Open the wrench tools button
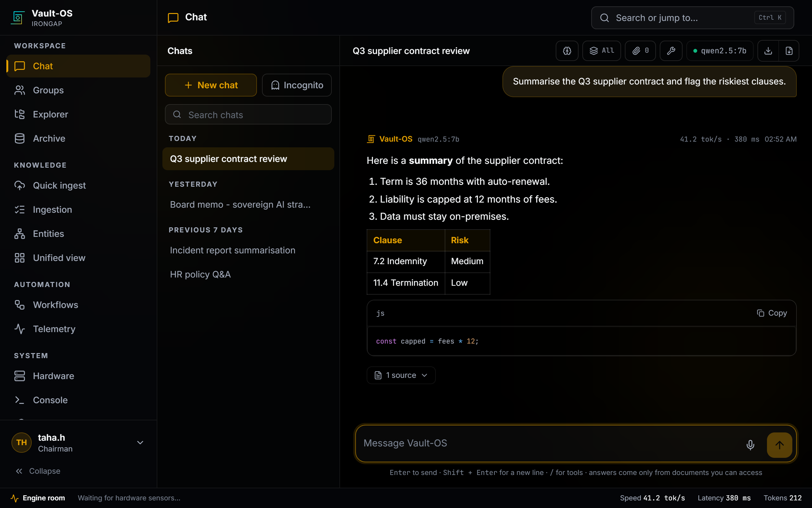Viewport: 812px width, 508px height. [671, 51]
